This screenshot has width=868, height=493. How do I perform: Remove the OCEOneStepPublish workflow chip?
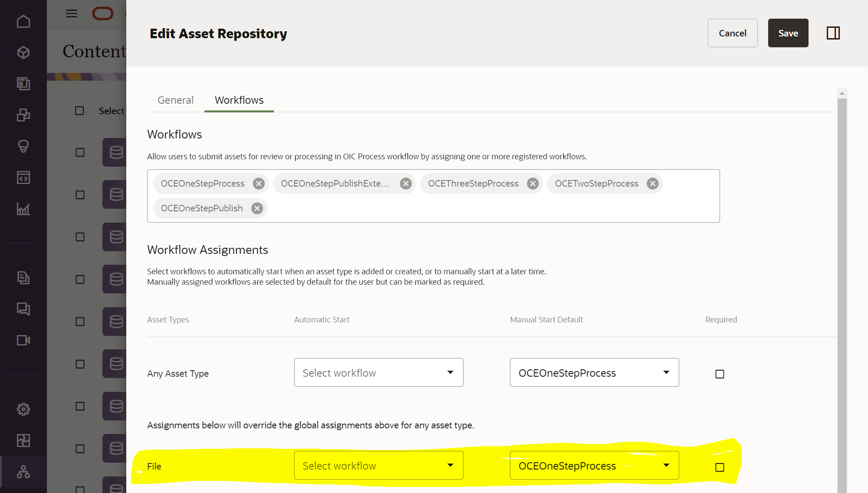click(x=257, y=208)
